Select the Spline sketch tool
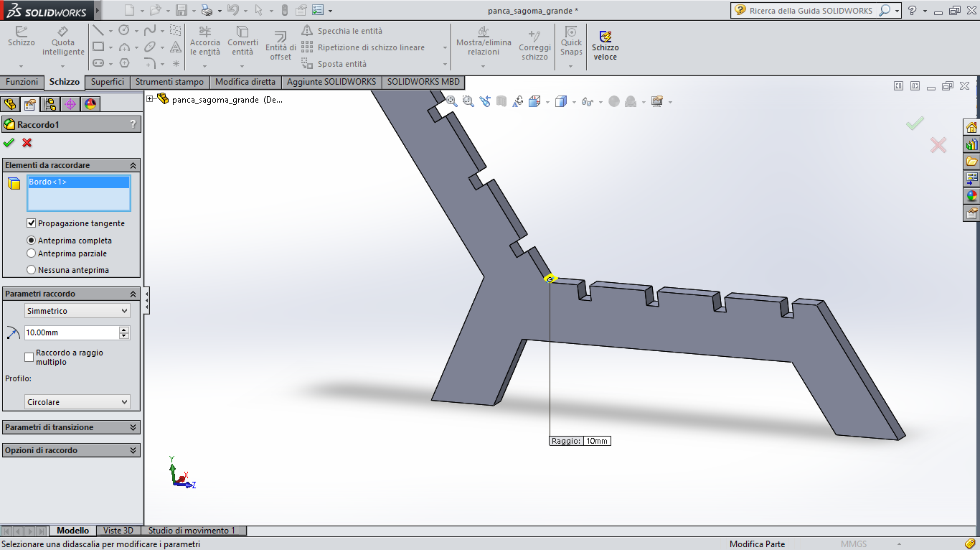980x550 pixels. point(150,30)
